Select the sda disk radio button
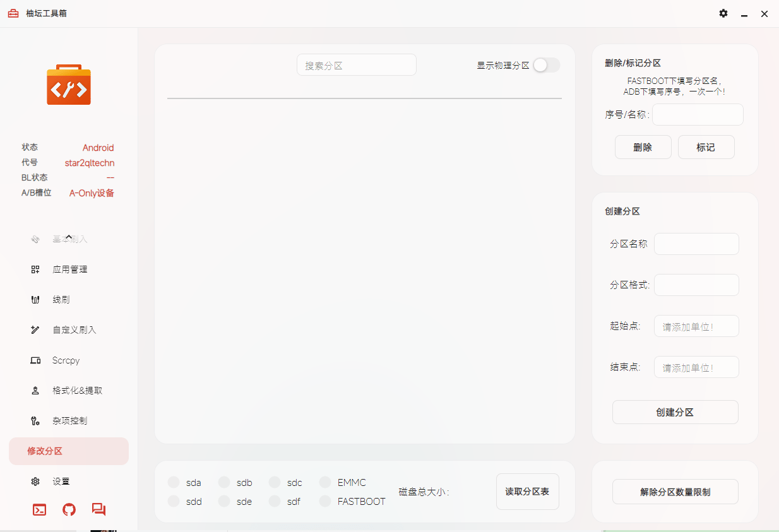 tap(174, 482)
